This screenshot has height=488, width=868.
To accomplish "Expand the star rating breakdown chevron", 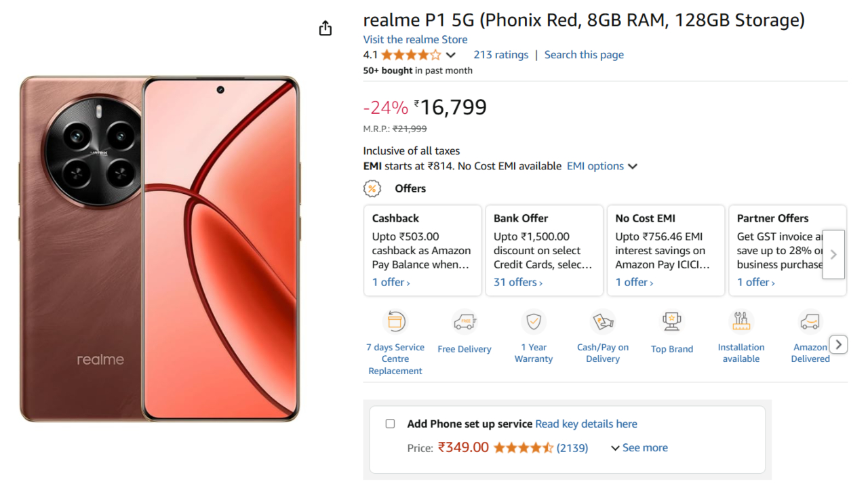I will [x=451, y=55].
